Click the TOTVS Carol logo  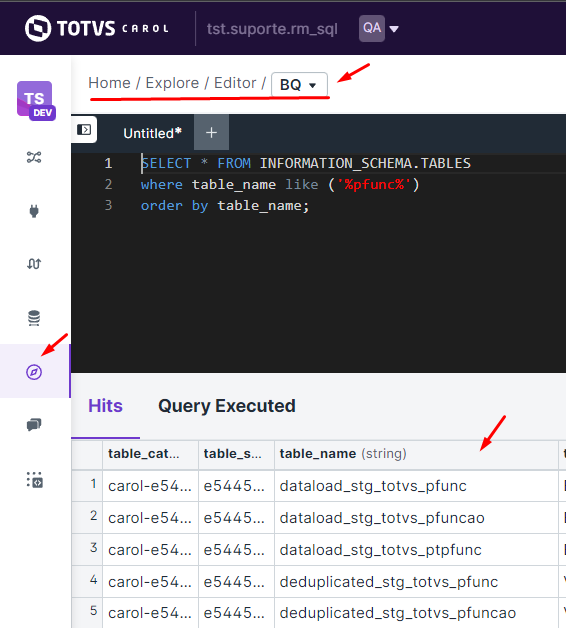point(97,28)
